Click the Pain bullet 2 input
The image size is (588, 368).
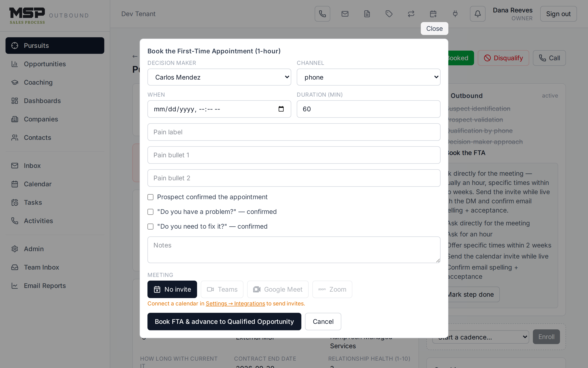point(294,178)
